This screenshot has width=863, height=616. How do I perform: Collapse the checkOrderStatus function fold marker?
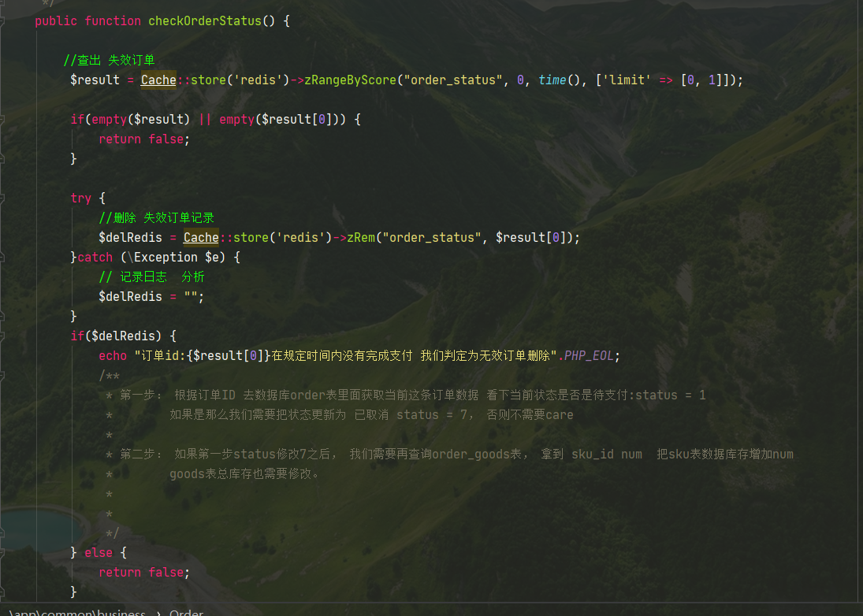tap(2, 21)
